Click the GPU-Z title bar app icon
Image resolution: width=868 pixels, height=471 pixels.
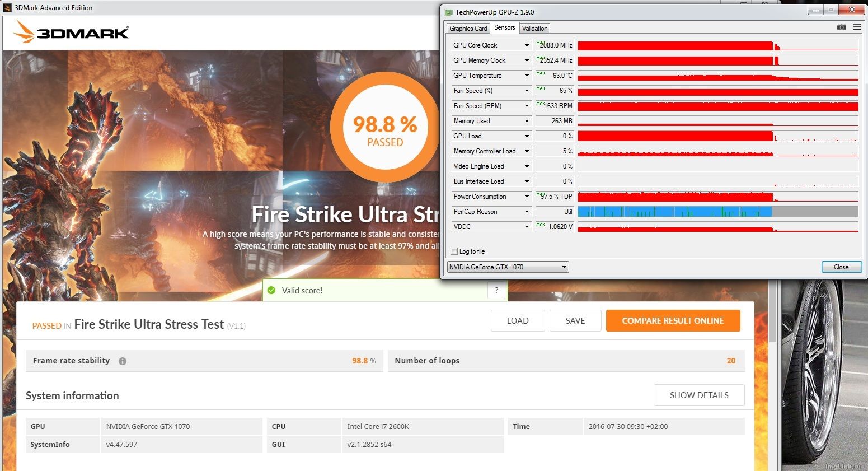(448, 12)
